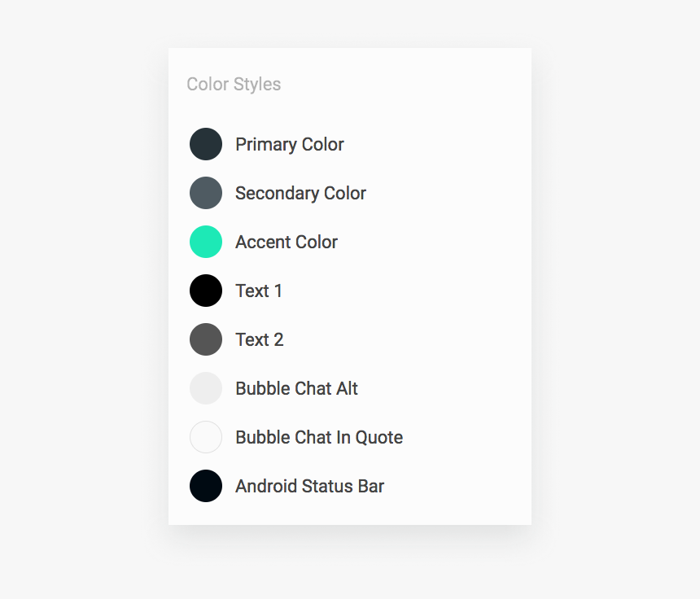Image resolution: width=700 pixels, height=599 pixels.
Task: Click the 'Bubble Chat In Quote' label
Action: point(319,437)
